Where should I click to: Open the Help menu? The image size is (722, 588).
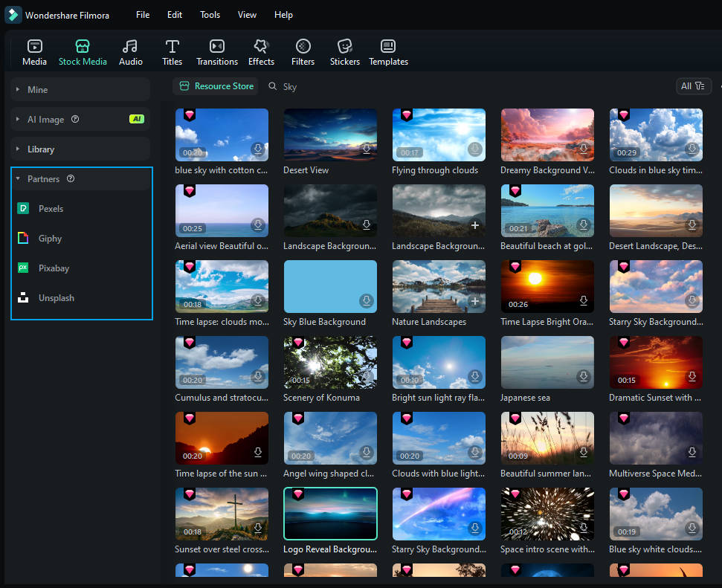coord(283,15)
